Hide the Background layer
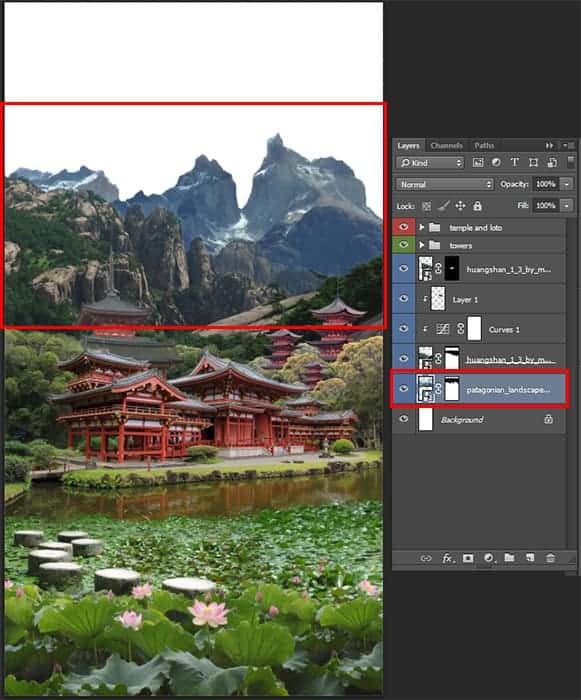581x700 pixels. (404, 419)
